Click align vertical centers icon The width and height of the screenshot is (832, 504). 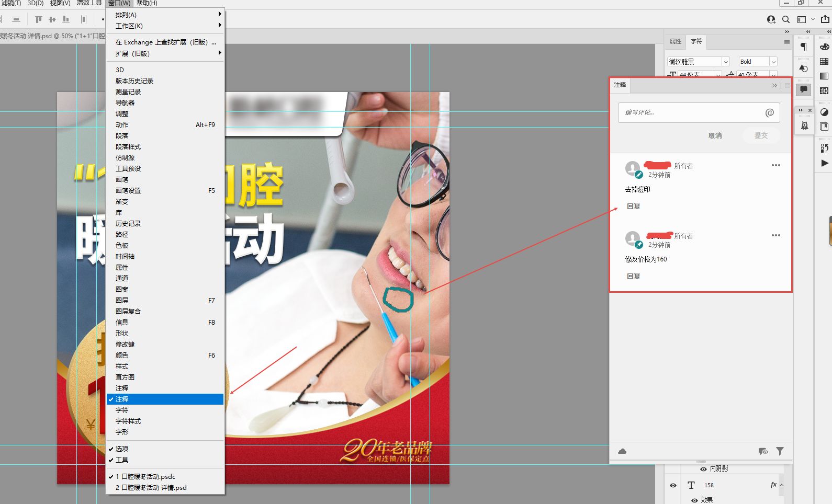click(52, 19)
